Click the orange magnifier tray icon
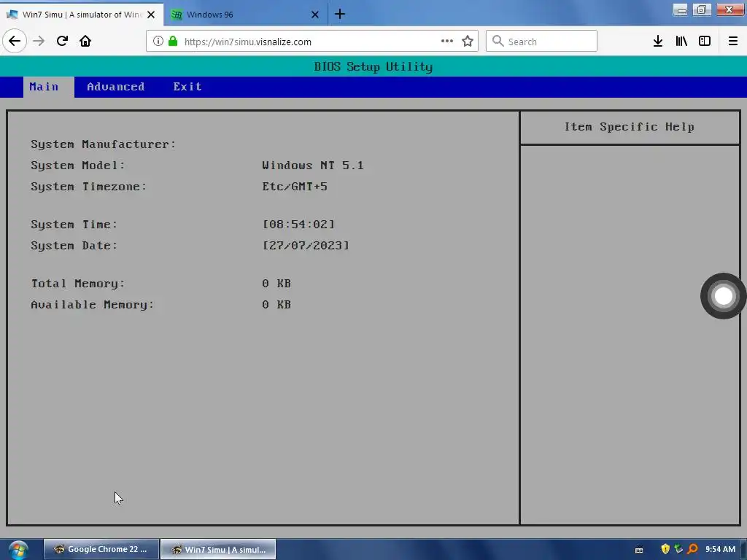 [x=693, y=550]
